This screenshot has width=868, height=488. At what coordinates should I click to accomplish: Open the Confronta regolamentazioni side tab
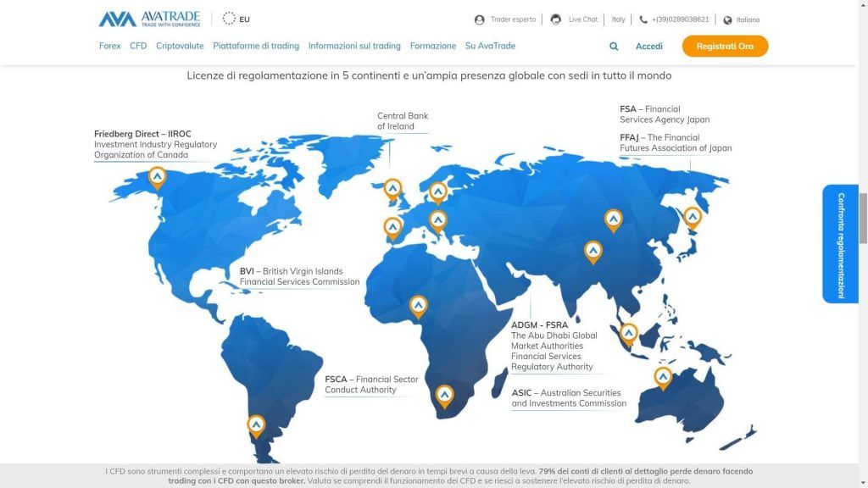[x=840, y=244]
